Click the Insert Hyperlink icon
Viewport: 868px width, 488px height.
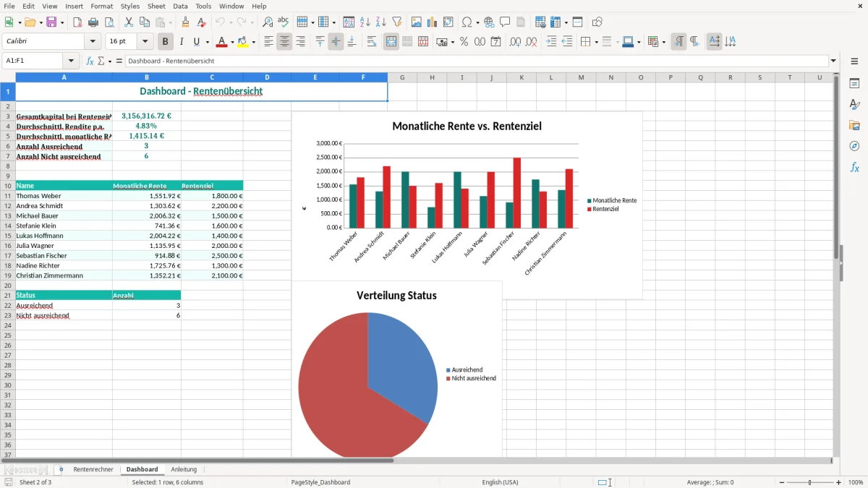coord(489,22)
